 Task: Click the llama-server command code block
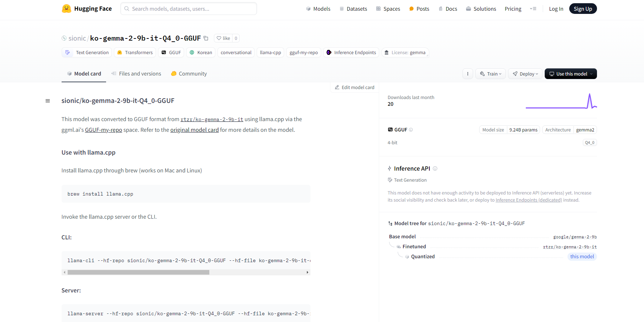(x=186, y=313)
